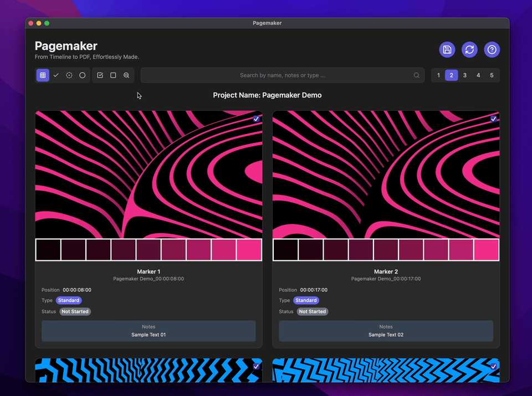
Task: Pick the darkest swatch of Marker 2 palette
Action: (x=286, y=250)
